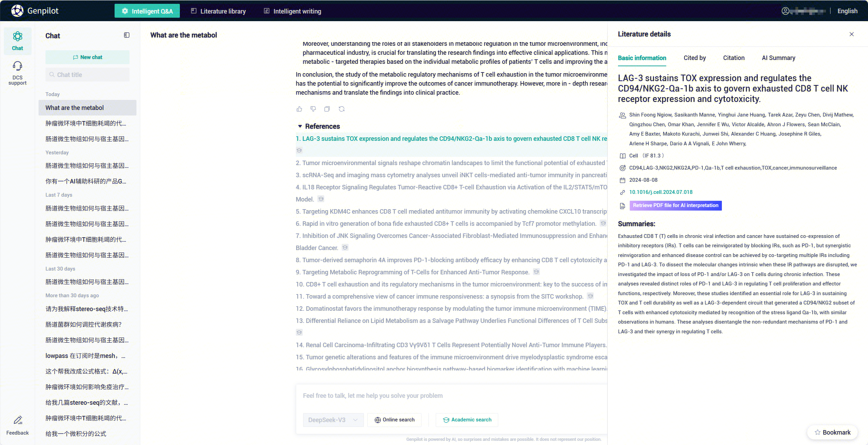The width and height of the screenshot is (868, 445).
Task: Click Retrieve PDF file for AI interpretation
Action: tap(675, 205)
